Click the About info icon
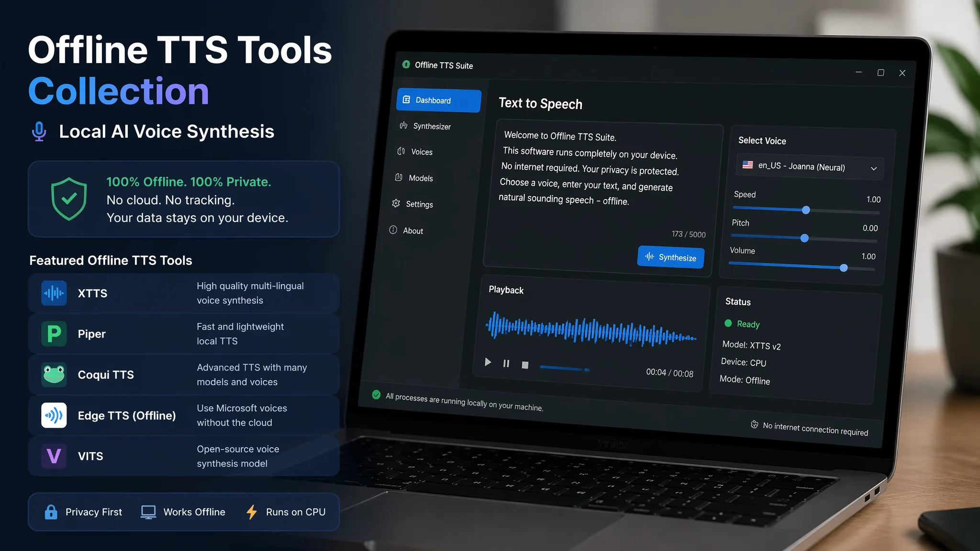 coord(393,230)
